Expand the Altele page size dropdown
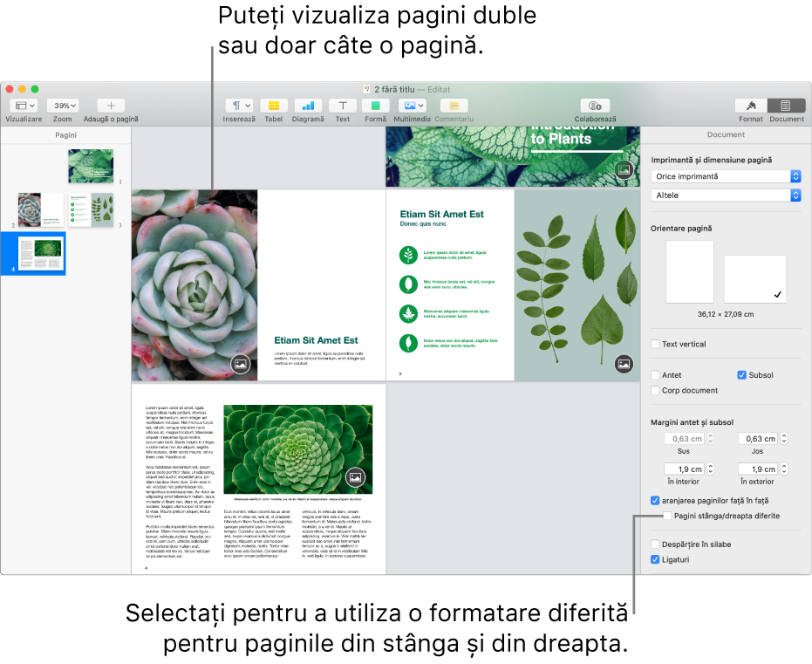 coord(726,195)
